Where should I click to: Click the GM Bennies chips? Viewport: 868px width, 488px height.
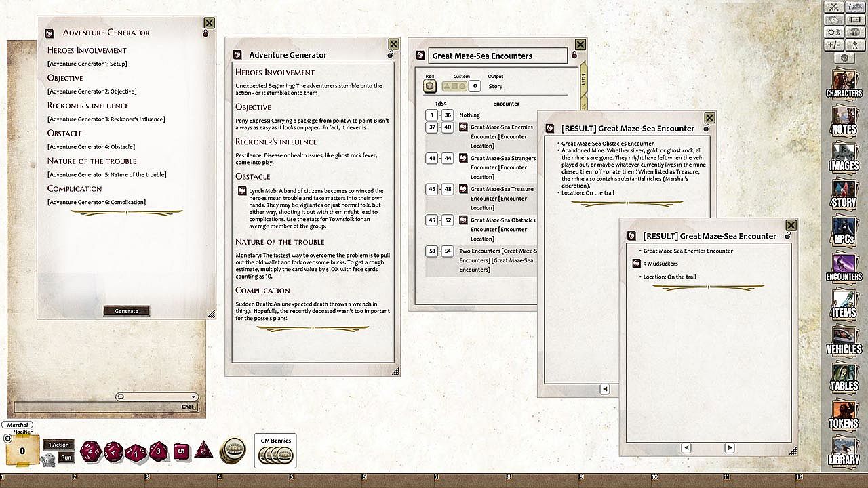point(275,455)
